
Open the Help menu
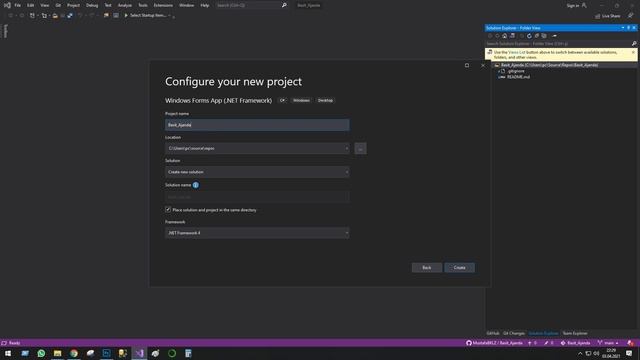pyautogui.click(x=204, y=5)
